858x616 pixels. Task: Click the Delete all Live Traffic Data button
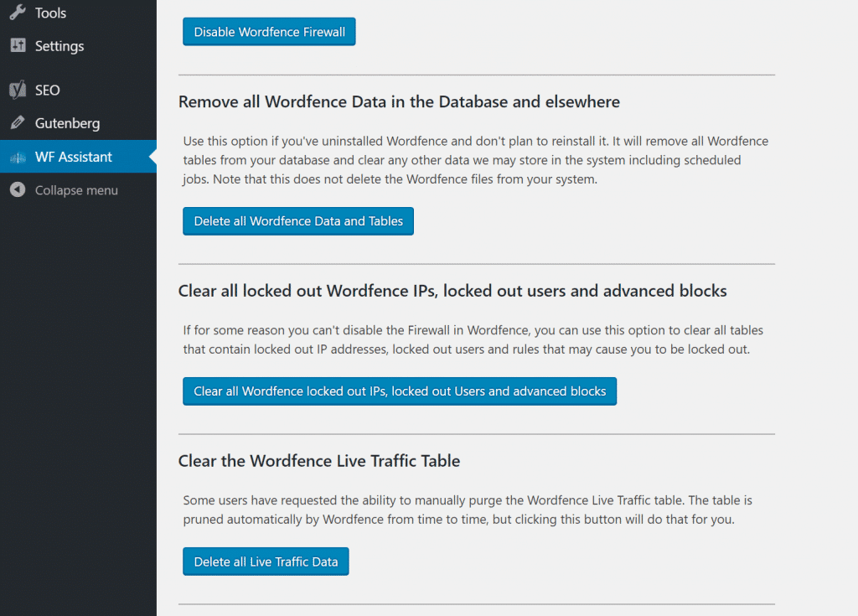click(x=266, y=562)
